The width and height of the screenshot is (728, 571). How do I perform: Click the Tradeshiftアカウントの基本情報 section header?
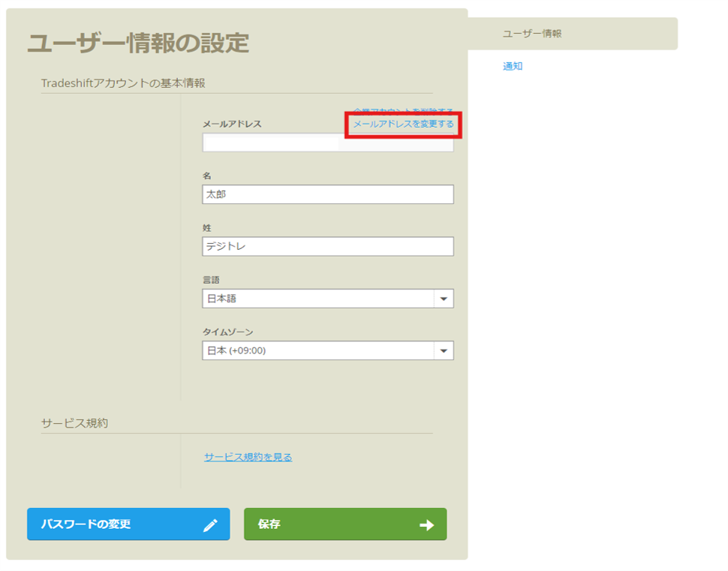point(123,83)
